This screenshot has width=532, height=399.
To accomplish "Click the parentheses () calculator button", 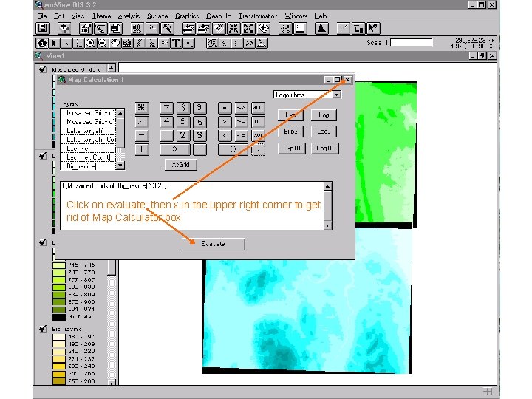I will pyautogui.click(x=233, y=149).
